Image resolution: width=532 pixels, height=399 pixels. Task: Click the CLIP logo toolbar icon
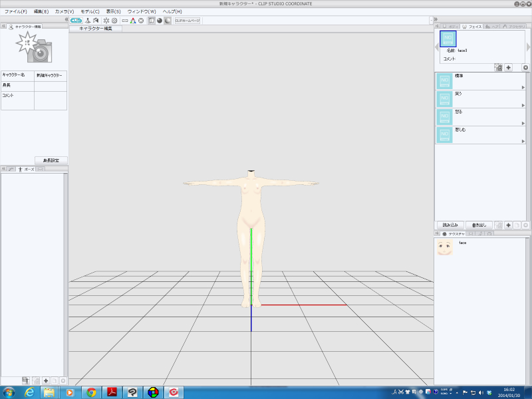point(76,21)
